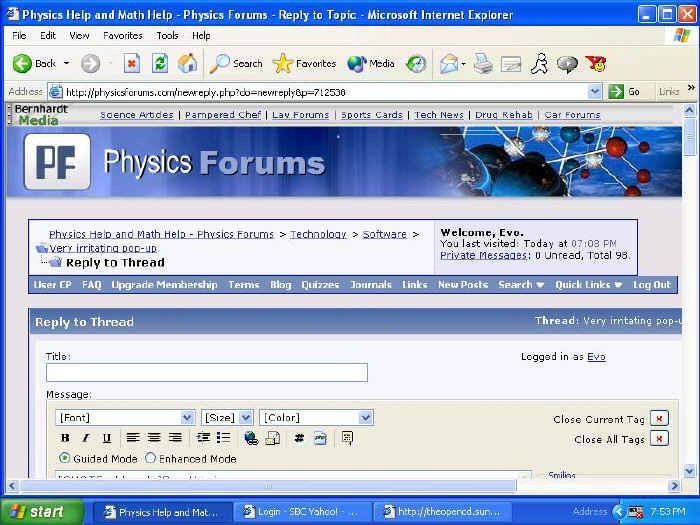Click into the Title input field
Viewport: 700px width, 525px height.
[x=206, y=373]
